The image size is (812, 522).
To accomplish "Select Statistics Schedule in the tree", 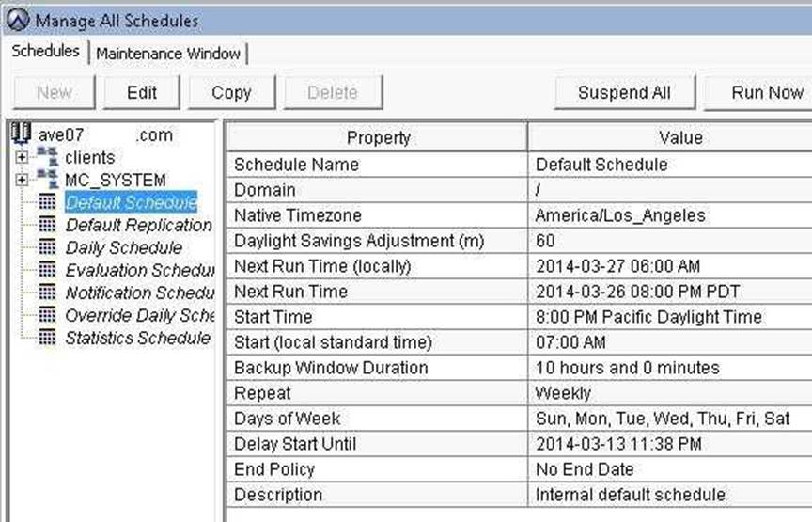I will coord(137,338).
